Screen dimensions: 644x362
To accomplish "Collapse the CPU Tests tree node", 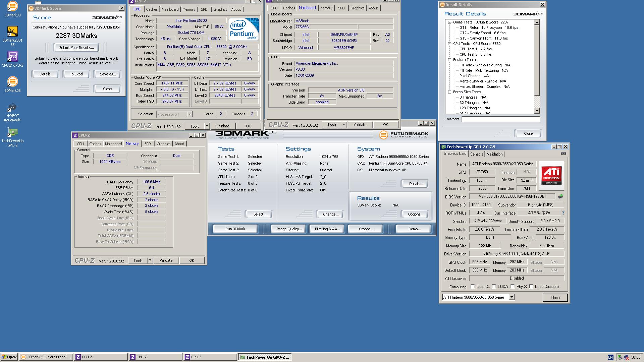I will pyautogui.click(x=449, y=44).
